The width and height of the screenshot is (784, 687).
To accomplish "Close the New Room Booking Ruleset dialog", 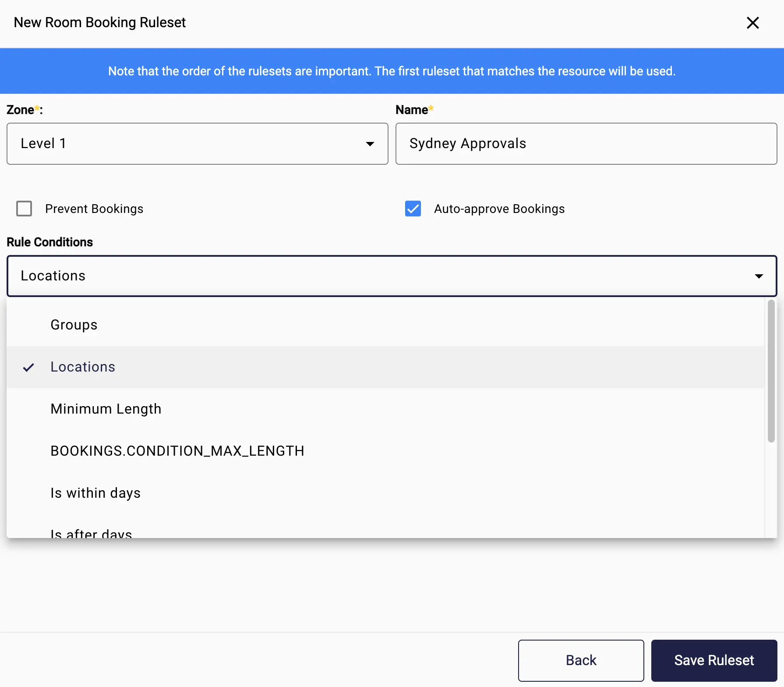I will (x=752, y=23).
